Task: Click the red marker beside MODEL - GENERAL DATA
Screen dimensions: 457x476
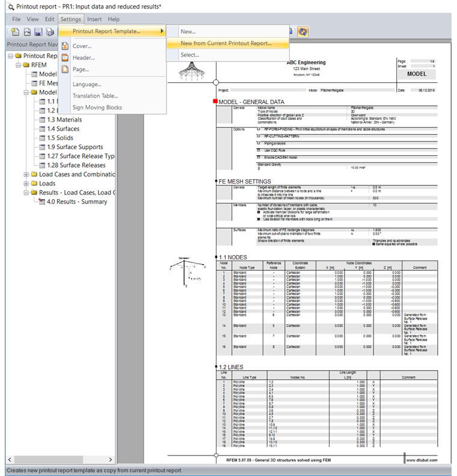Action: (x=215, y=101)
